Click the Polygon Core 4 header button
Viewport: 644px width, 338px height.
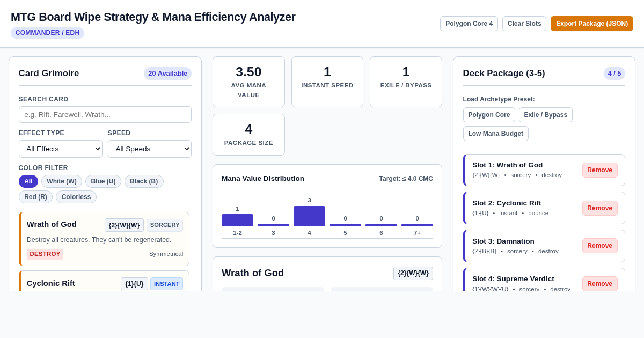point(469,24)
